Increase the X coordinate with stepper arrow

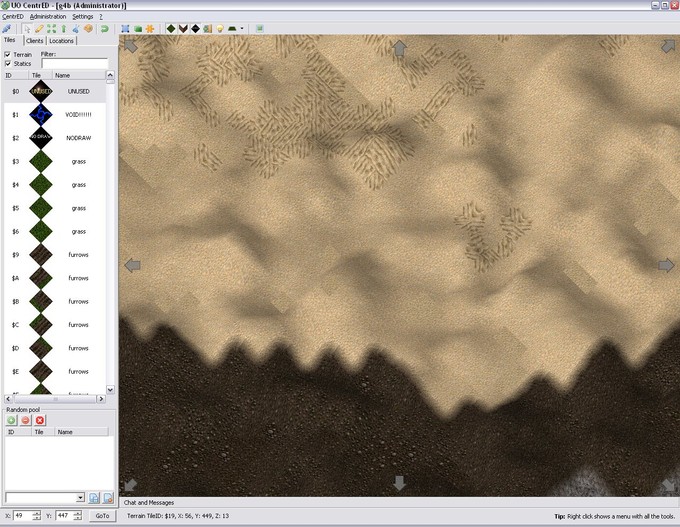pos(37,512)
